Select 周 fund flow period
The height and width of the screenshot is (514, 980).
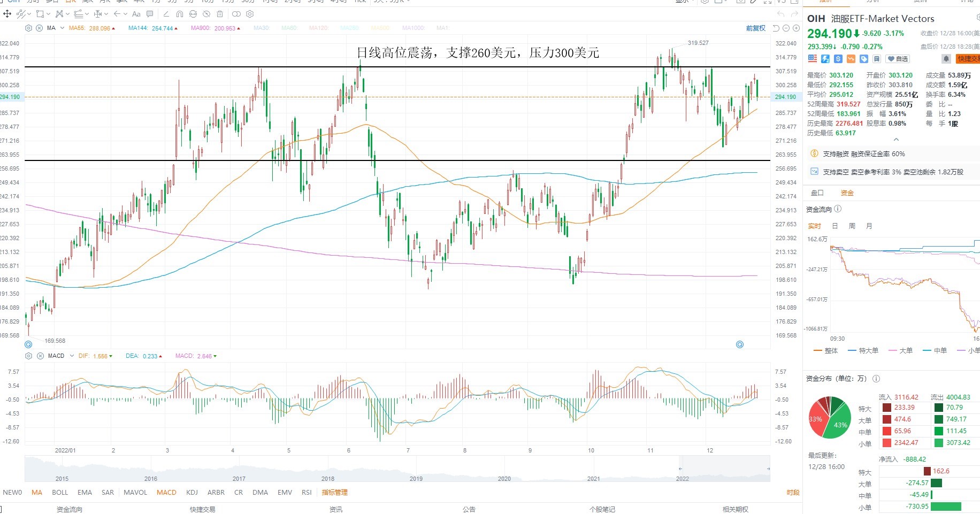coord(852,226)
